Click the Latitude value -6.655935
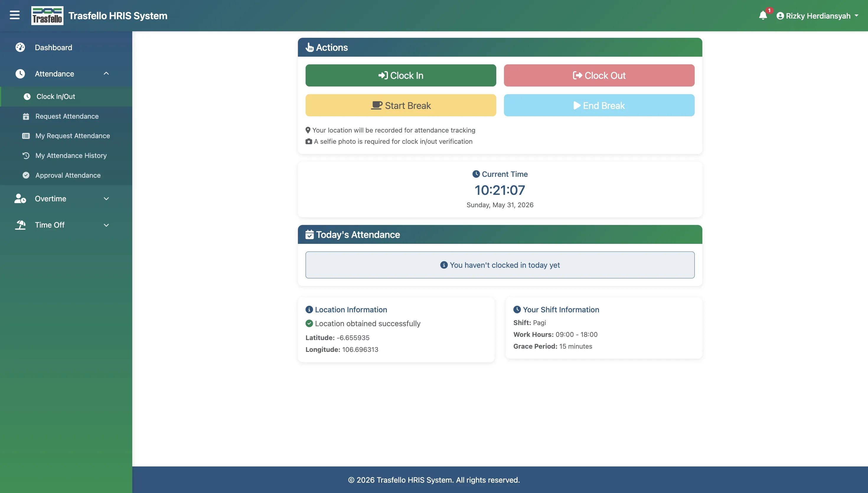Viewport: 868px width, 493px height. point(353,338)
